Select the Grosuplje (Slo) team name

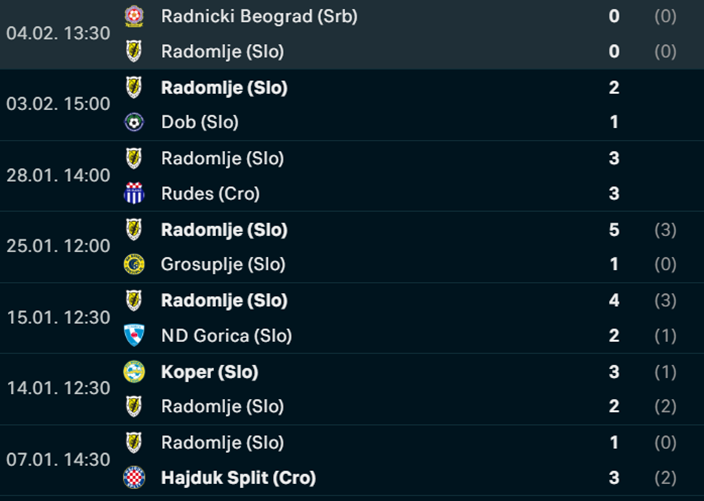tap(223, 264)
